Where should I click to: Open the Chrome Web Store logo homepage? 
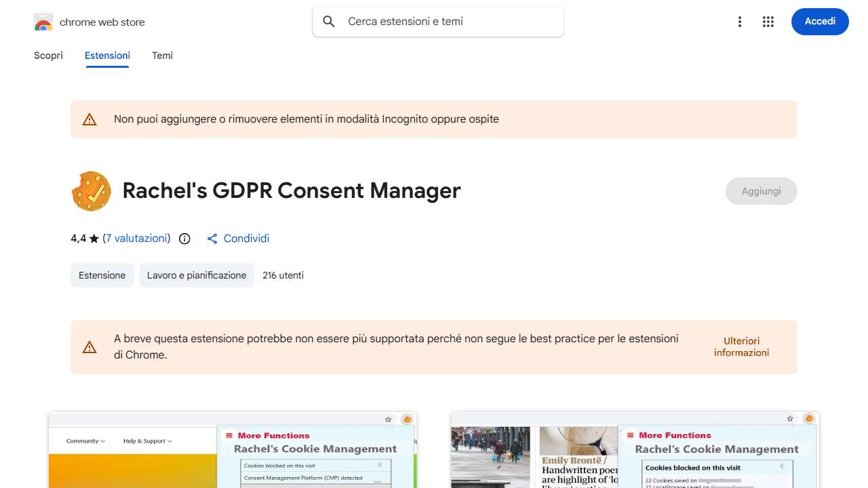(43, 21)
